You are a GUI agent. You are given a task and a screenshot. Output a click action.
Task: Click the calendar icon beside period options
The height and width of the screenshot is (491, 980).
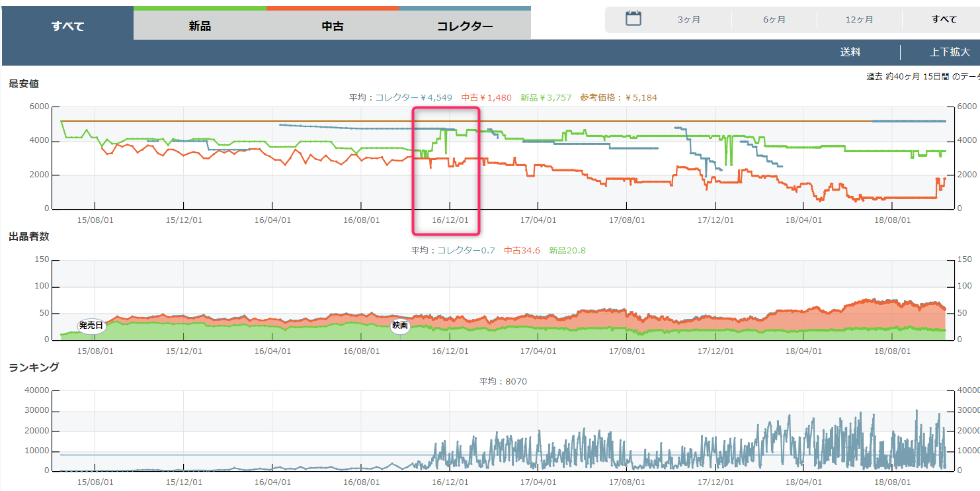click(x=633, y=19)
